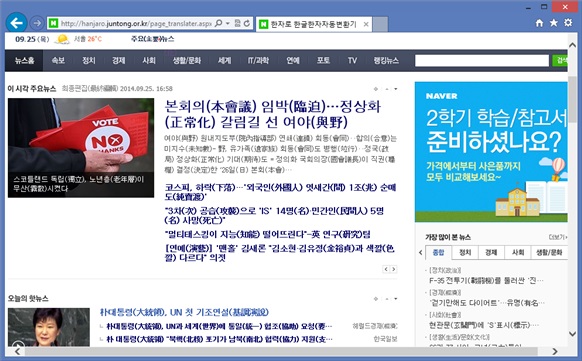Select the 종합 ranking tab
This screenshot has width=582, height=361.
438,252
